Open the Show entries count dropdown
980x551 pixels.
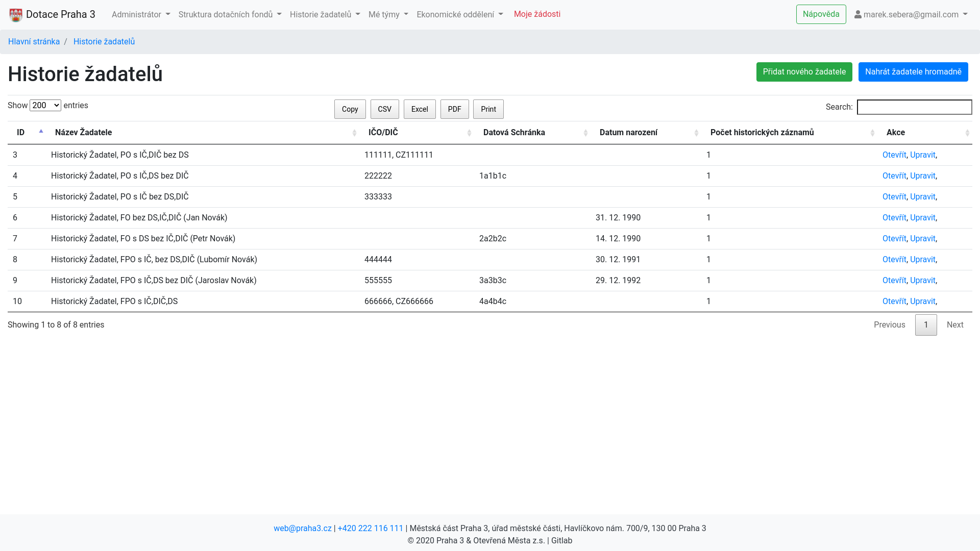pyautogui.click(x=45, y=106)
